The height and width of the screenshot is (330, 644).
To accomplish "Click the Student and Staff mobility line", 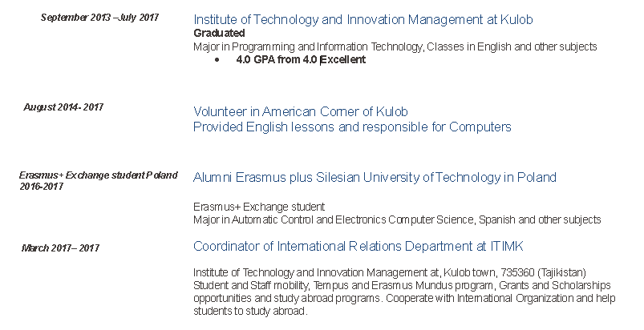I will [402, 285].
